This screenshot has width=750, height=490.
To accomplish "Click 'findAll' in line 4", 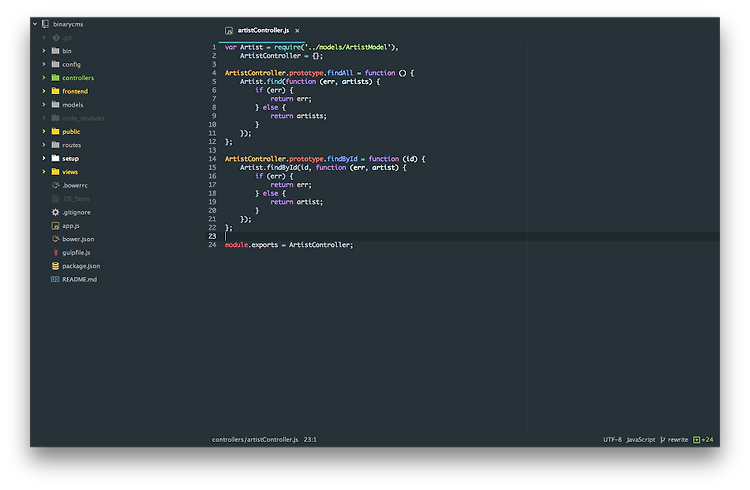I will tap(340, 73).
